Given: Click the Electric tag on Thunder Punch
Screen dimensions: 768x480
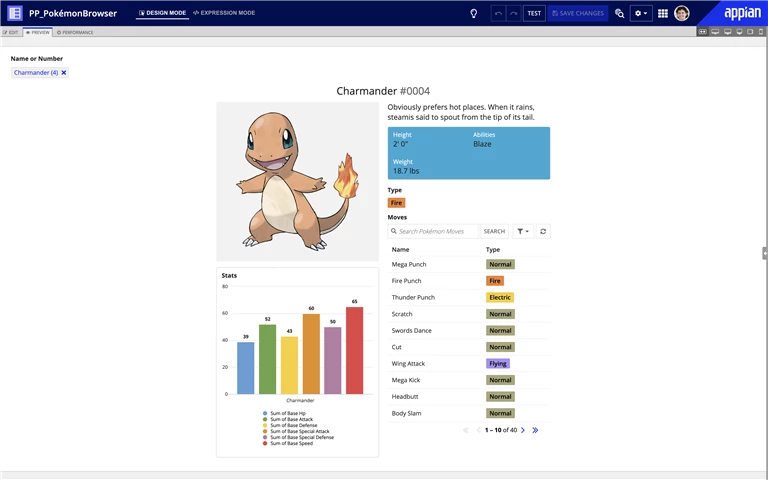Looking at the screenshot, I should point(500,297).
